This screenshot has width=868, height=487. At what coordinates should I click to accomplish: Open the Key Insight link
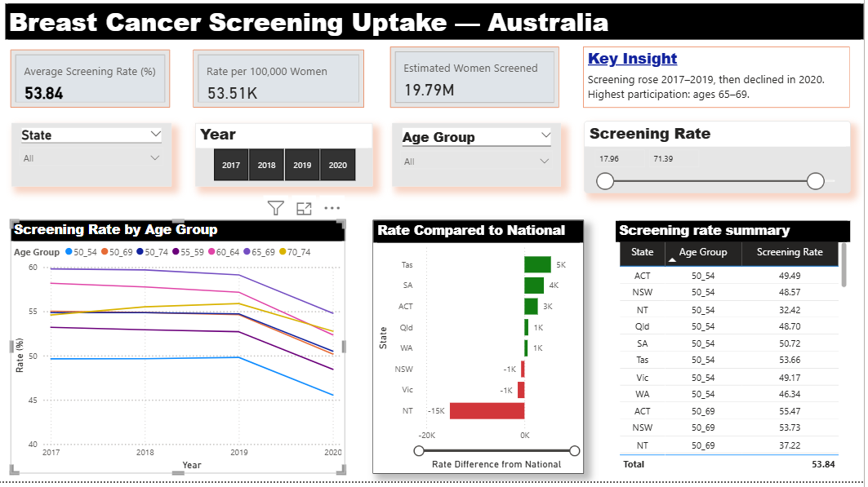click(x=632, y=59)
